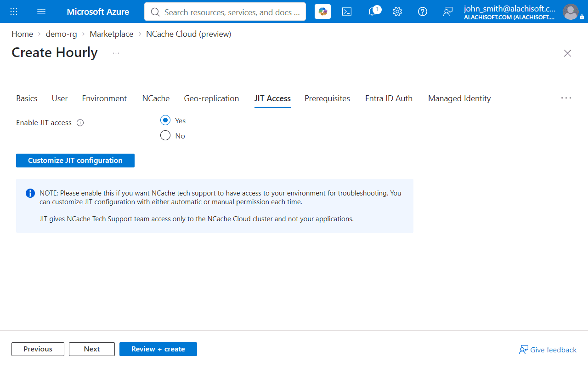Switch to the Basics tab
Image resolution: width=588 pixels, height=368 pixels.
point(27,98)
